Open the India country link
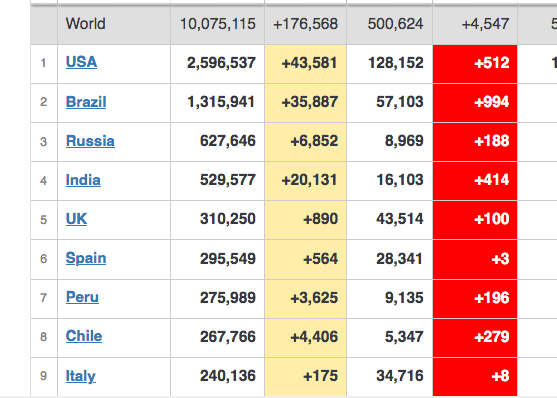This screenshot has height=398, width=557. coord(83,180)
